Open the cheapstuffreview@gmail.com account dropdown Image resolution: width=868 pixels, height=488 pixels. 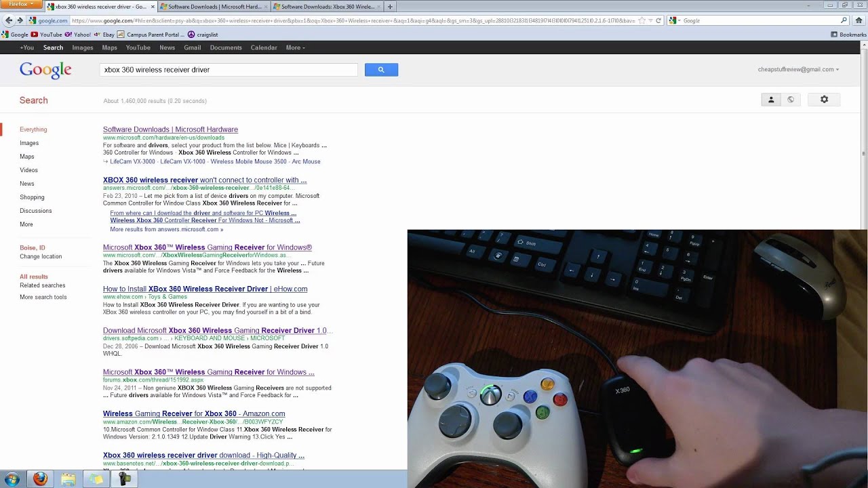(x=798, y=69)
